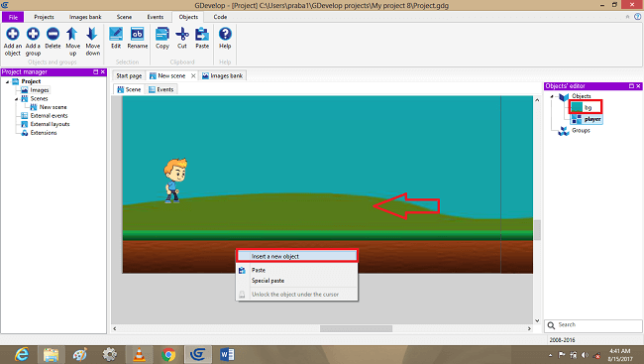
Task: Open Internet Explorer from taskbar
Action: tap(22, 354)
